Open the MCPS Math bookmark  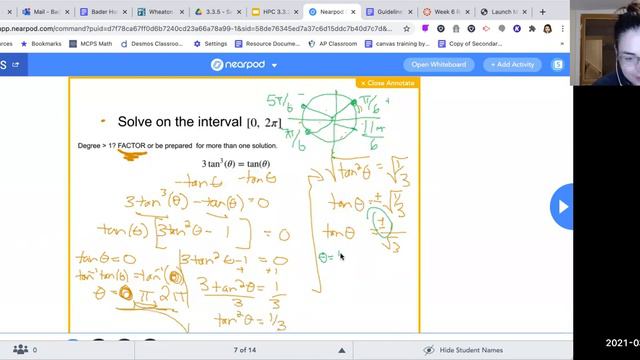coord(91,44)
